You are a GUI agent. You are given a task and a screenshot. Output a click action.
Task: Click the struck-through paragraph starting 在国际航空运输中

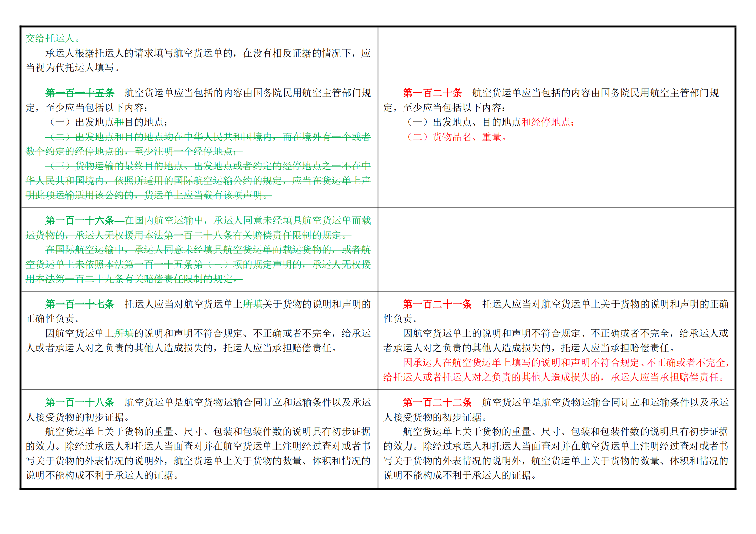pyautogui.click(x=198, y=264)
